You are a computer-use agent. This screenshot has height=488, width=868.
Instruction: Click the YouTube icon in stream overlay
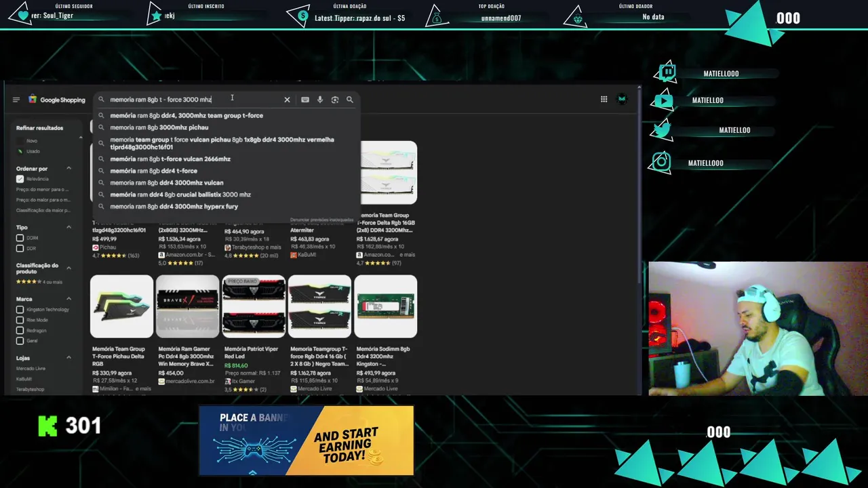pos(663,101)
